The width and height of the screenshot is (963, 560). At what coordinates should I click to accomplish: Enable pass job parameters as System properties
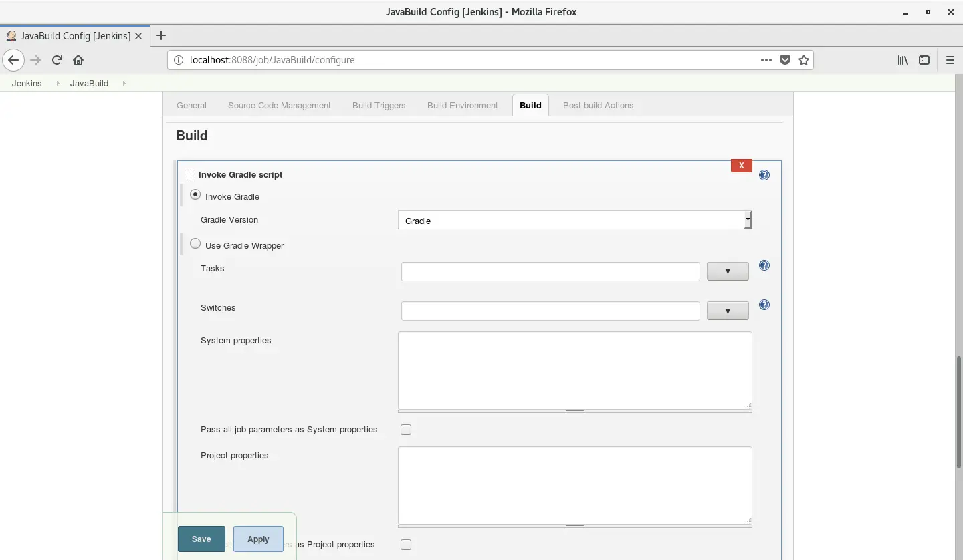point(406,430)
